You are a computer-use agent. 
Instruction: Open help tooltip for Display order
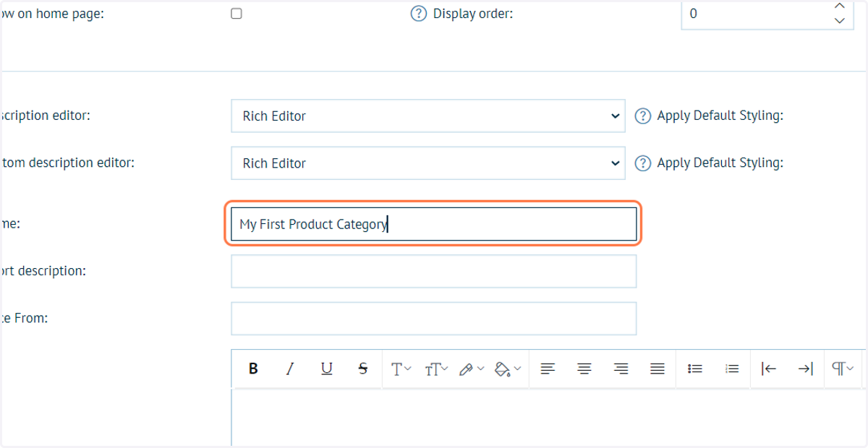[x=419, y=14]
